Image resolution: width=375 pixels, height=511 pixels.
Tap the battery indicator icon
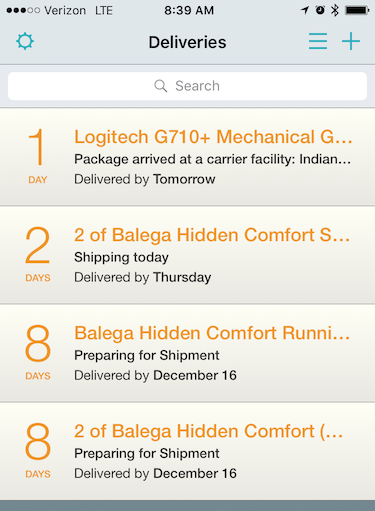(x=357, y=10)
